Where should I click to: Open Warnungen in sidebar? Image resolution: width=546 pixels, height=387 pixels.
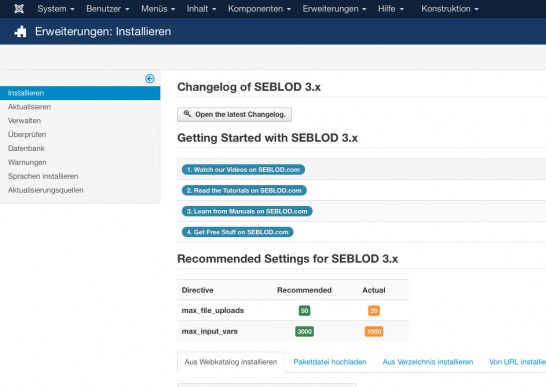pyautogui.click(x=27, y=162)
